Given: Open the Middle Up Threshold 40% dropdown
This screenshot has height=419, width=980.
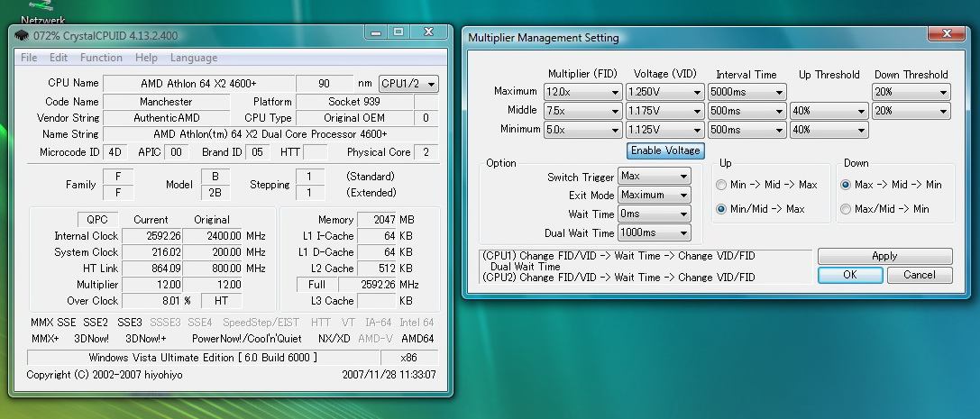Looking at the screenshot, I should pyautogui.click(x=829, y=111).
